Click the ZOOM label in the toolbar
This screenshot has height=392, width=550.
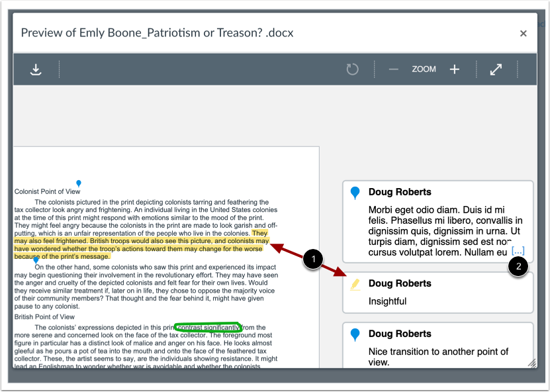pos(424,69)
